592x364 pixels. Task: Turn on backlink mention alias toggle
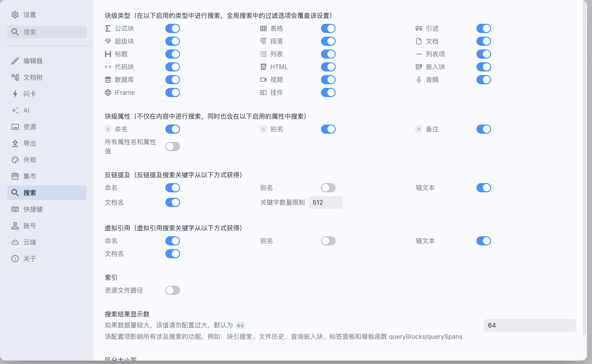pyautogui.click(x=328, y=188)
